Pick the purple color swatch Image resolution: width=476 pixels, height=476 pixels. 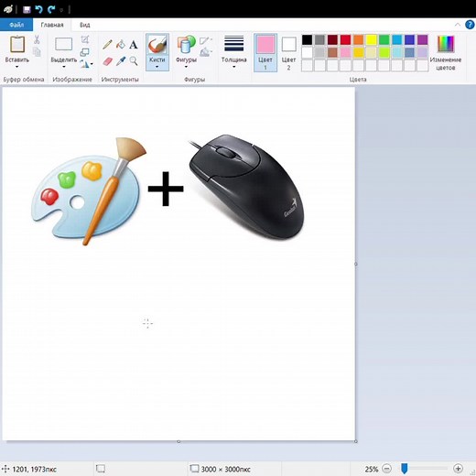pos(422,39)
